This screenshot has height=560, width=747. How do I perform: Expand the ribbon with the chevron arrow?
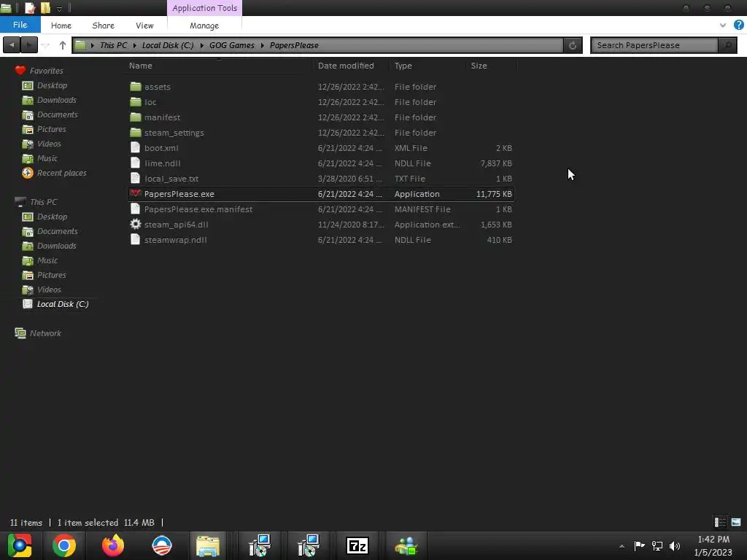tap(723, 26)
